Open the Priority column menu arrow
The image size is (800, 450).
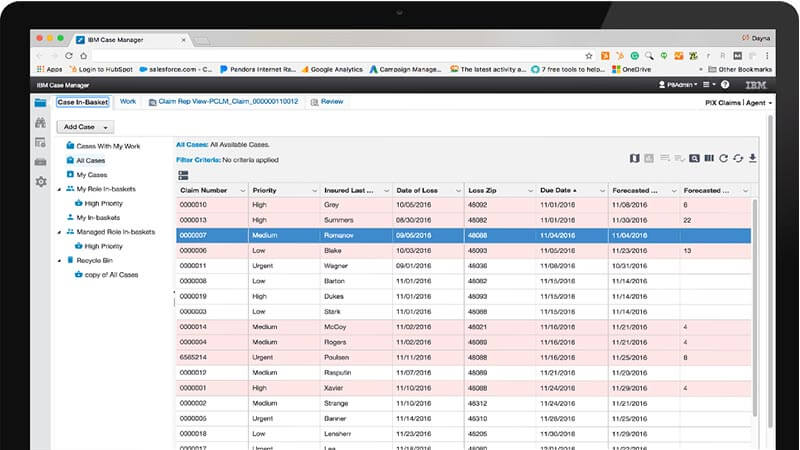click(x=314, y=190)
